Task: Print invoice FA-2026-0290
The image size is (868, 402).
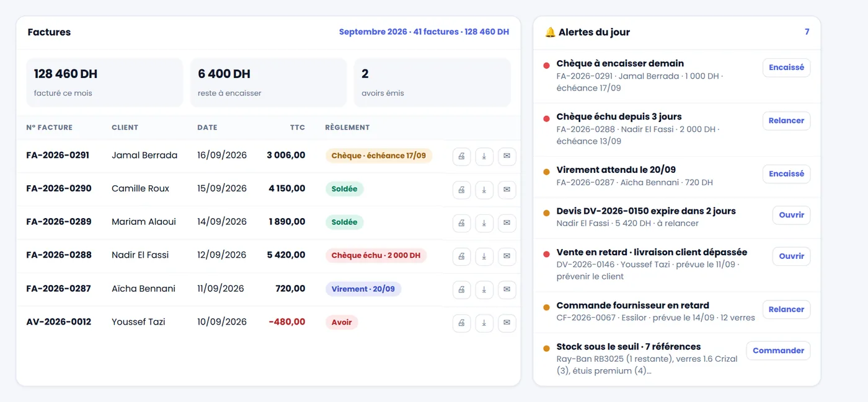Action: pos(461,190)
